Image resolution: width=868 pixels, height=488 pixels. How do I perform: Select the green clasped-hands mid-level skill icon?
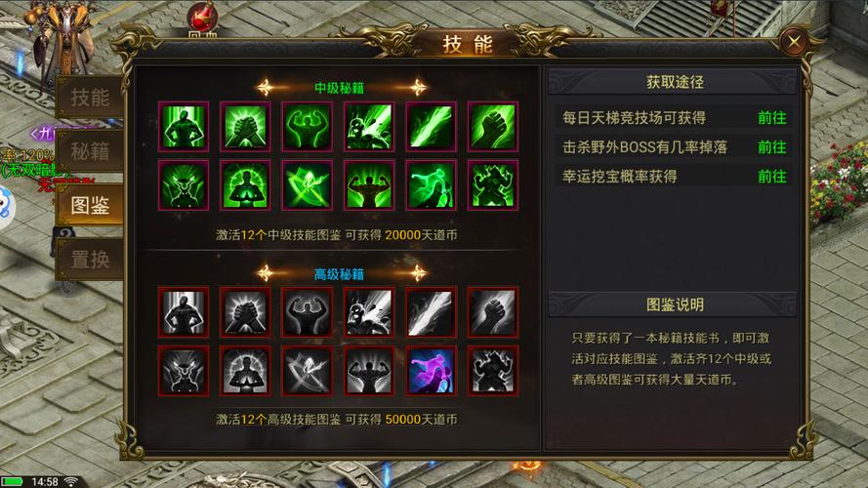245,127
